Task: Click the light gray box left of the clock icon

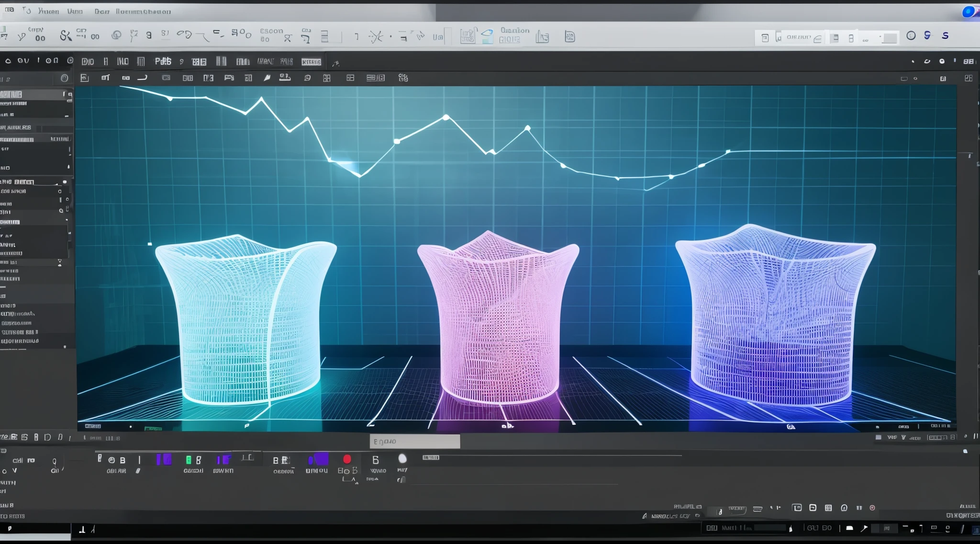Action: pos(890,38)
